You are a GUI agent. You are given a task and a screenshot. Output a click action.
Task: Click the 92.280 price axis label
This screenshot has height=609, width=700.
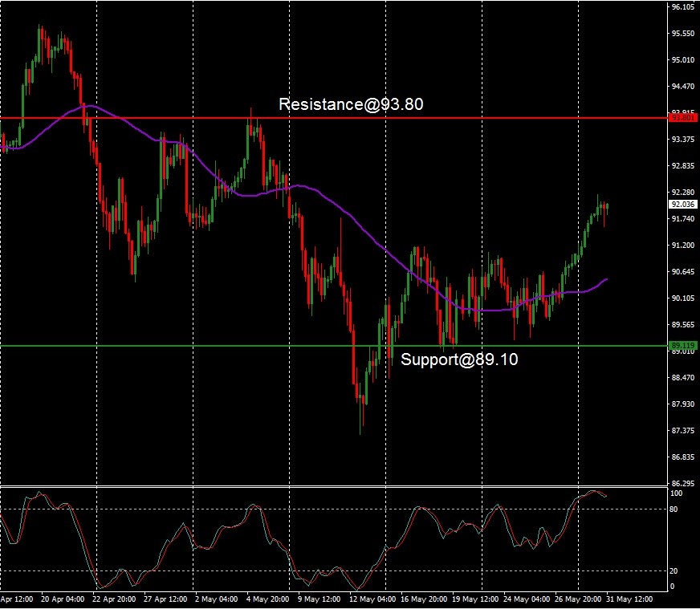(683, 193)
